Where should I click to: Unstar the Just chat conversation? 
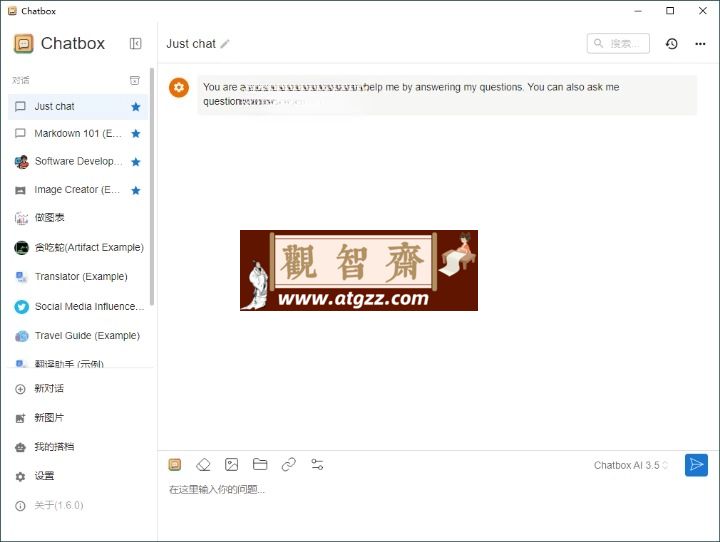tap(135, 107)
